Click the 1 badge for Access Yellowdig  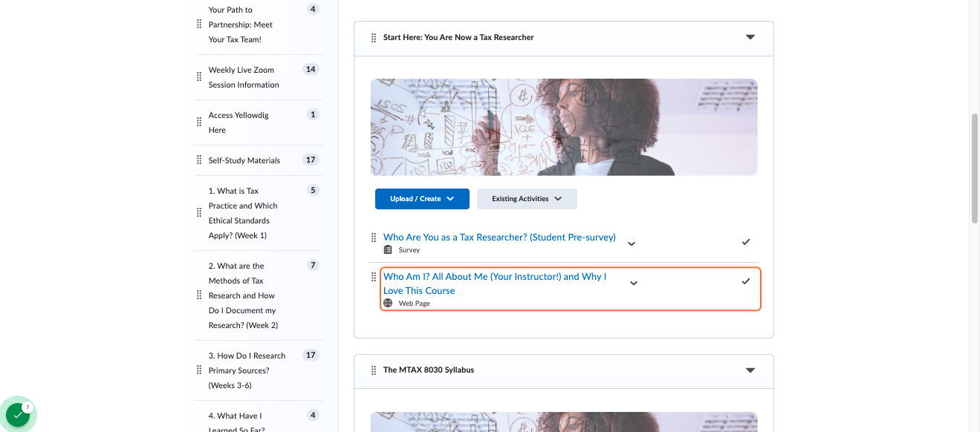tap(313, 114)
